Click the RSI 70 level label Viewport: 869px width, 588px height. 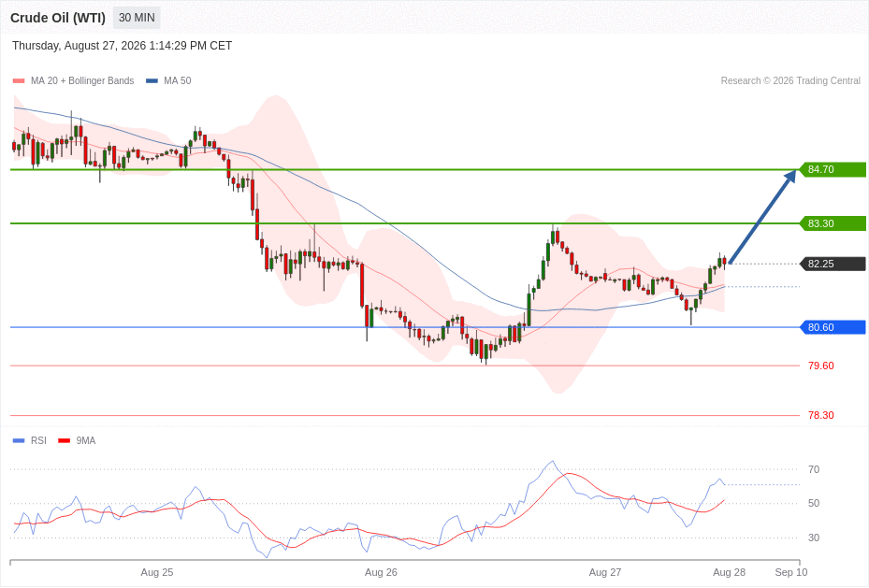[814, 469]
